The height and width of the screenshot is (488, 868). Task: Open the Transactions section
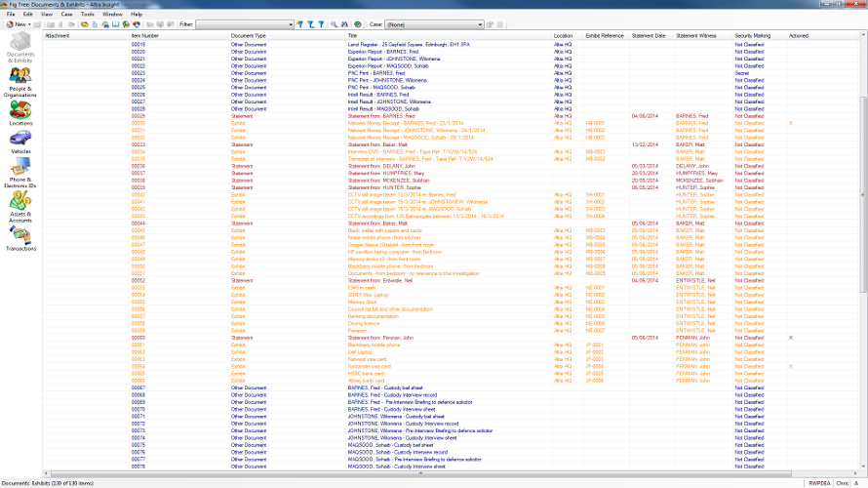coord(20,239)
